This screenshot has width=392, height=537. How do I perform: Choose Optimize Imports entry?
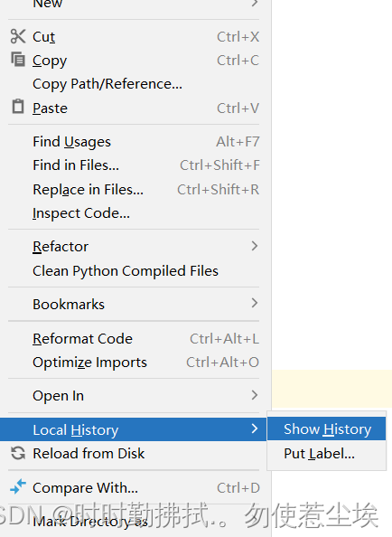point(134,363)
